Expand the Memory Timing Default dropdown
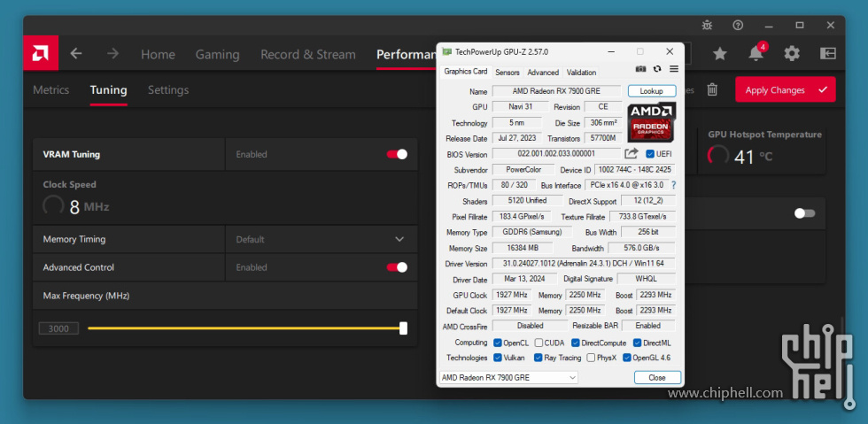Screen dimensions: 868x424 (322, 240)
